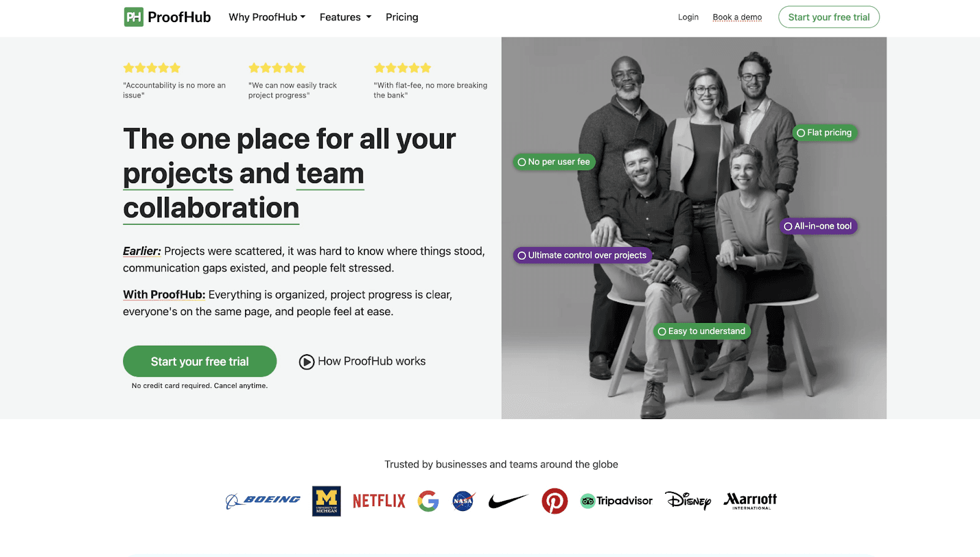Viewport: 980px width, 557px height.
Task: Click the Tripadvisor logo
Action: click(x=617, y=501)
